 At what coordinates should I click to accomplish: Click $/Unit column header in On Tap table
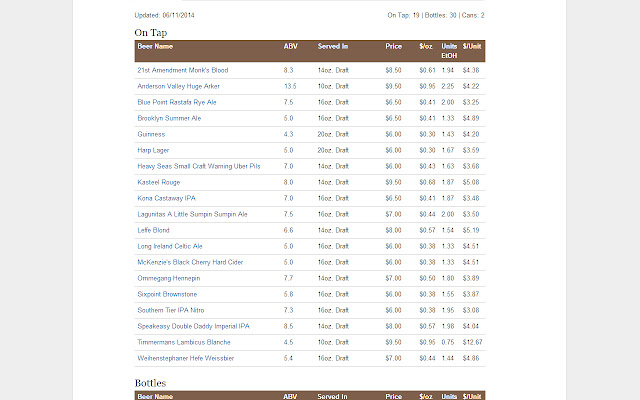[x=472, y=46]
